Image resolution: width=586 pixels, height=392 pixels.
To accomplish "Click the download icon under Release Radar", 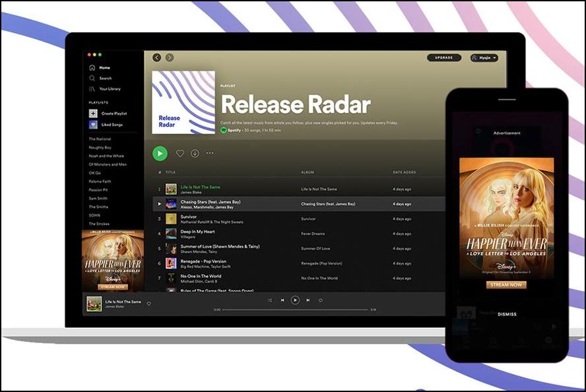I will 195,153.
